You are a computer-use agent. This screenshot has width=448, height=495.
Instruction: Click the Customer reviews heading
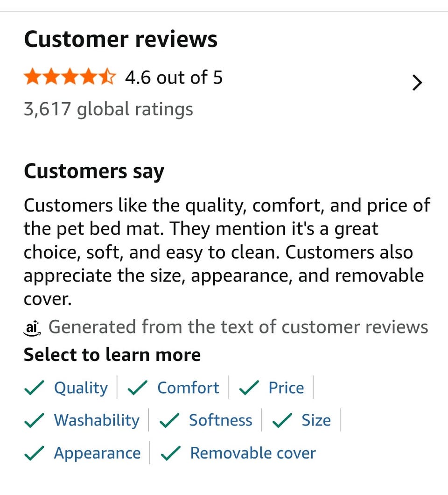[120, 39]
